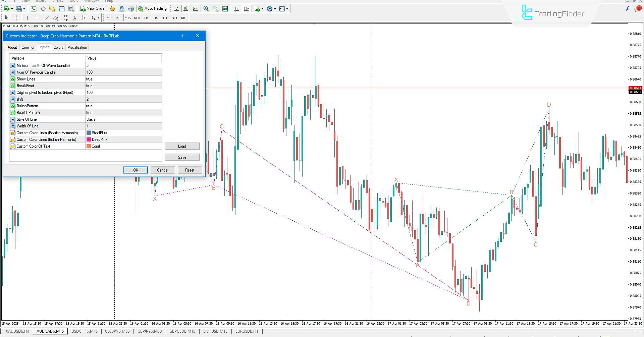Enable chart Auto Scroll
Image resolution: width=644 pixels, height=337 pixels.
[236, 9]
